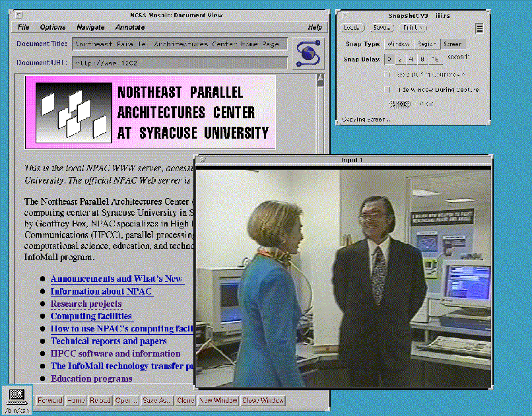The height and width of the screenshot is (416, 532).
Task: Toggle the Beep During Countdown checkbox
Action: pos(387,75)
